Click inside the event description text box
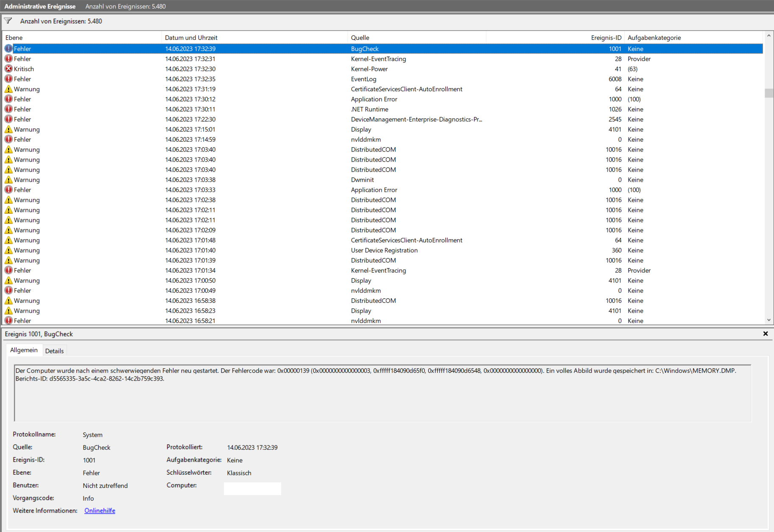 click(x=383, y=393)
